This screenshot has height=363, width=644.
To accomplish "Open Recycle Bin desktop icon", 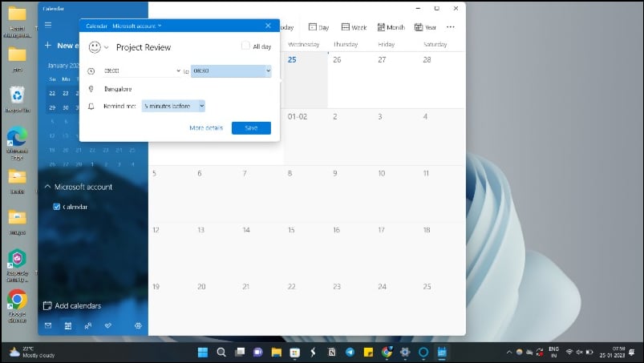I will (18, 99).
